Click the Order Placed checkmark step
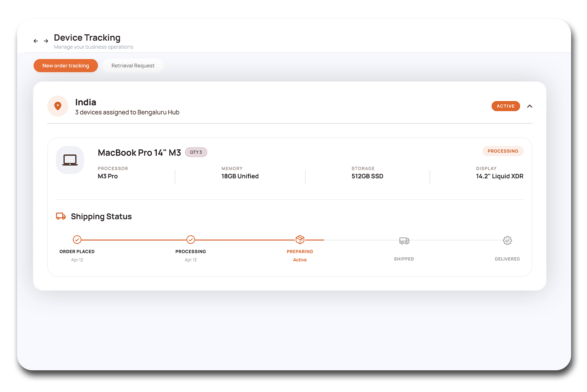The height and width of the screenshot is (392, 587). [77, 240]
